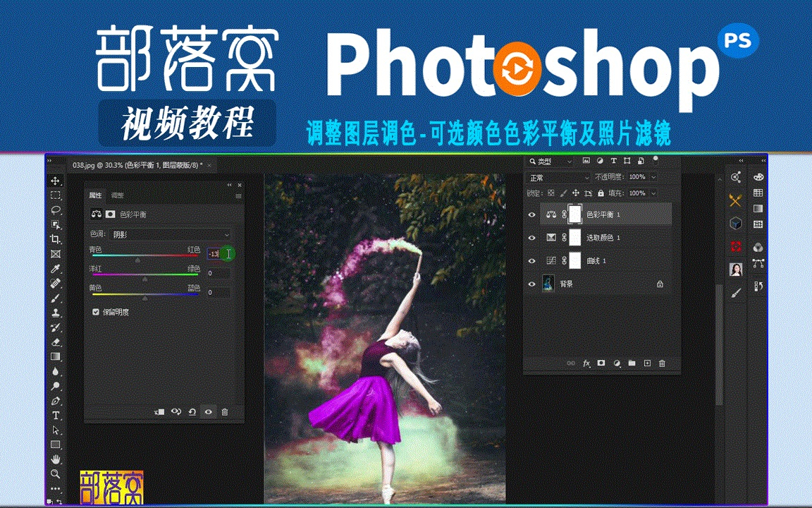Open the Swatches grid panel icon

pos(758,193)
